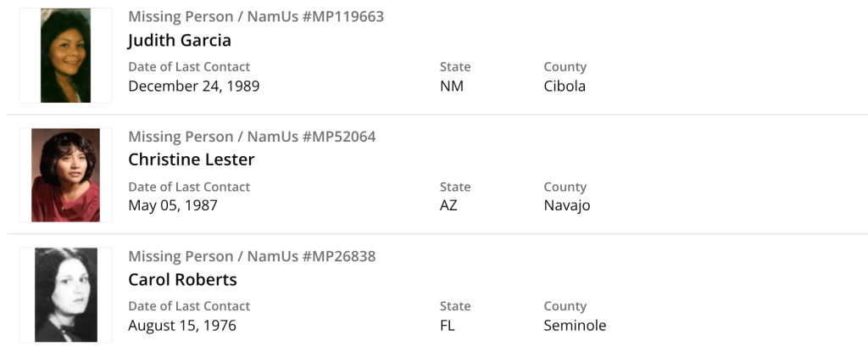Click the Navajo county value

567,205
